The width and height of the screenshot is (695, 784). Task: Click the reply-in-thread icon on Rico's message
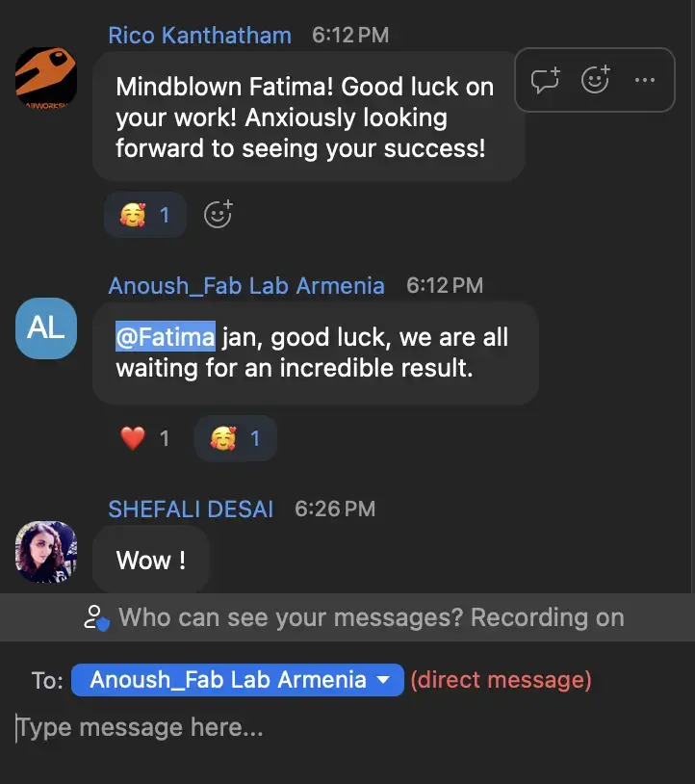tap(545, 80)
